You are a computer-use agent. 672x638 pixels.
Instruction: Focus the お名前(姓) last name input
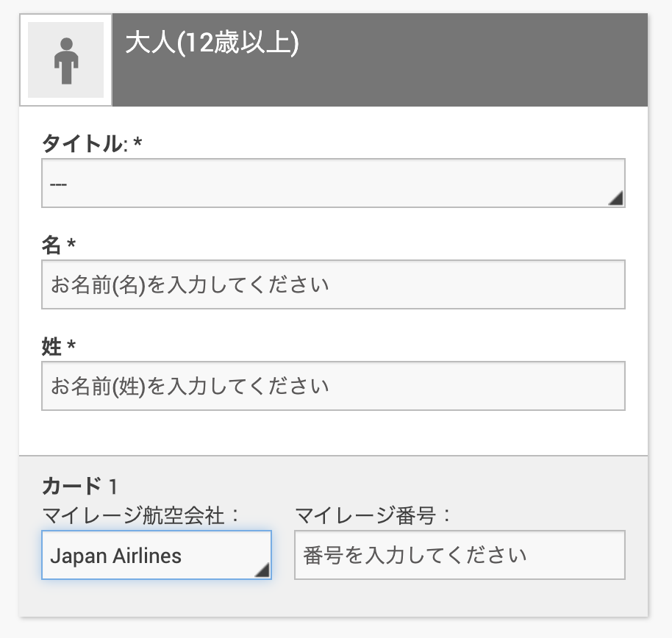pyautogui.click(x=333, y=386)
